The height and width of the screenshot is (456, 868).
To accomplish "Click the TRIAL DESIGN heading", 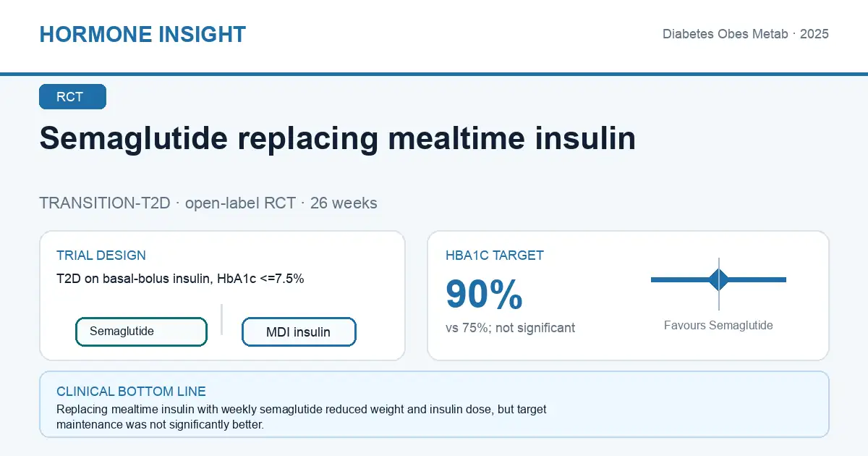I will point(101,256).
